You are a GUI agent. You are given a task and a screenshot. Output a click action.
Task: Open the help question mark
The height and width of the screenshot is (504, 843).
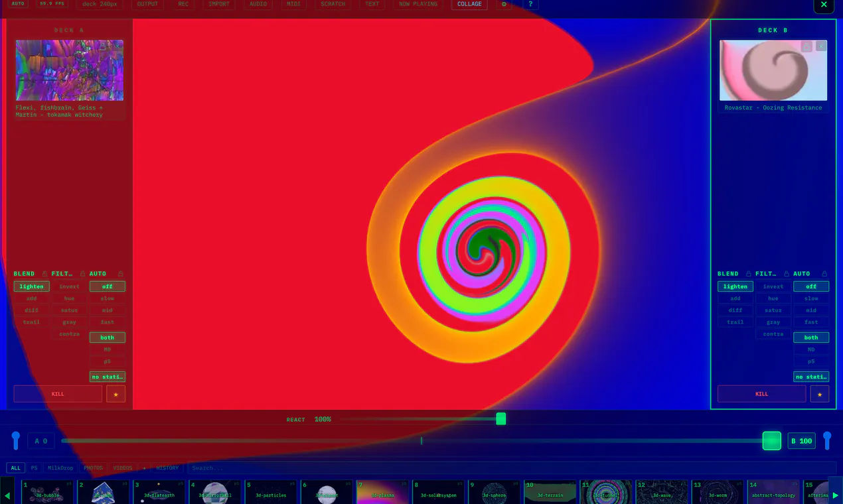(x=530, y=4)
